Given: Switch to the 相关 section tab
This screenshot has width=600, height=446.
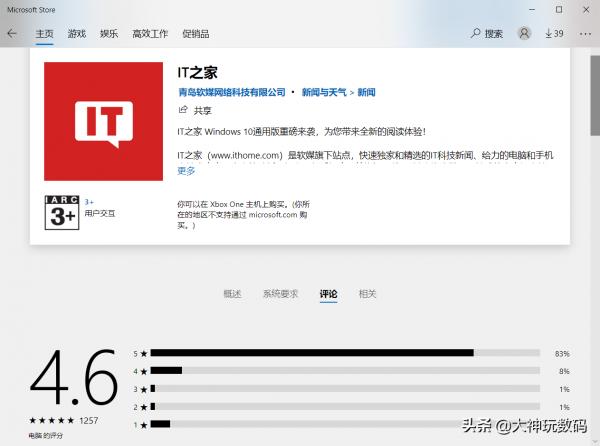Looking at the screenshot, I should (367, 294).
